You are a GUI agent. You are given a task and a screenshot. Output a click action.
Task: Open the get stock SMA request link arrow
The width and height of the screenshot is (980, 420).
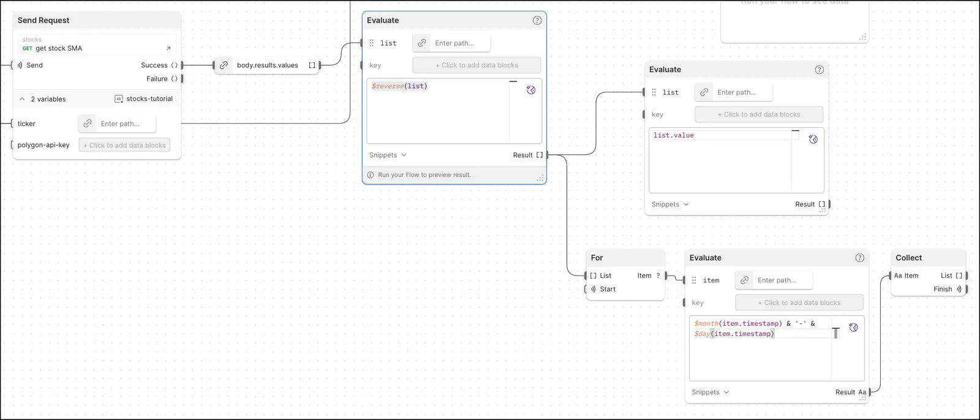(168, 48)
